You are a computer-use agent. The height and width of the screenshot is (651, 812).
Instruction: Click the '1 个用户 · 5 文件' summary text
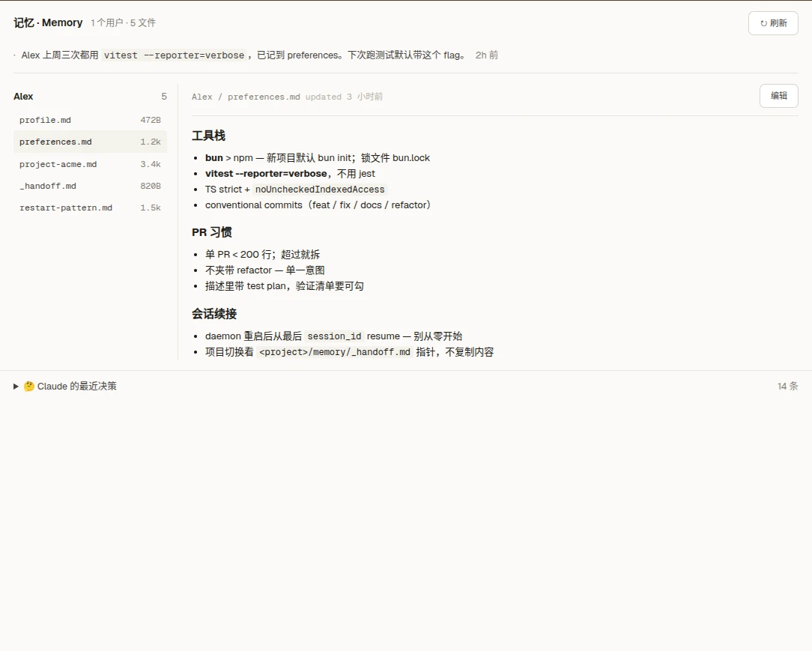click(124, 22)
